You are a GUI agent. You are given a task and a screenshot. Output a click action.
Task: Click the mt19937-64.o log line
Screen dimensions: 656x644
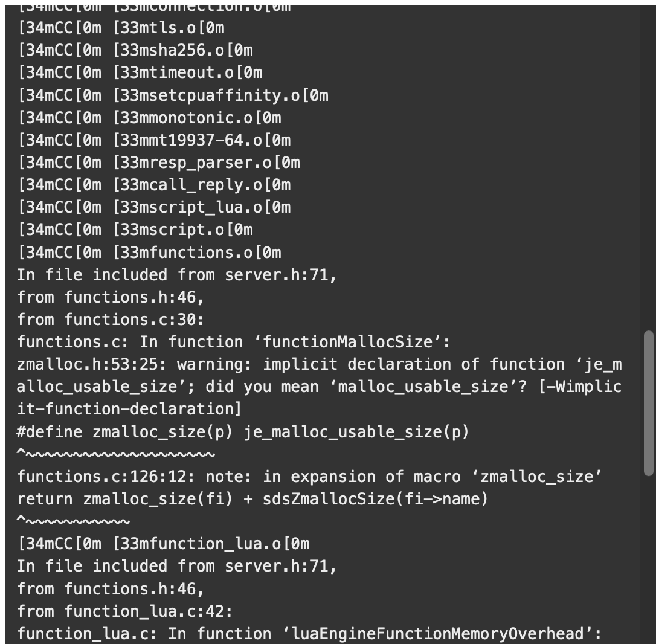point(154,140)
